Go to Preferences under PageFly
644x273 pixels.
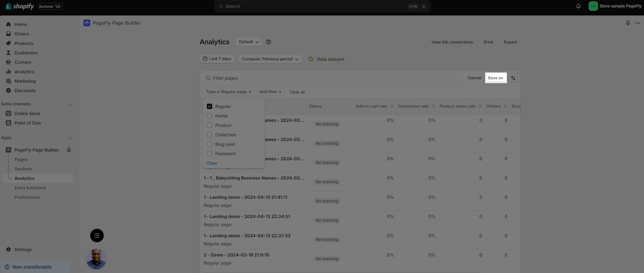click(27, 197)
